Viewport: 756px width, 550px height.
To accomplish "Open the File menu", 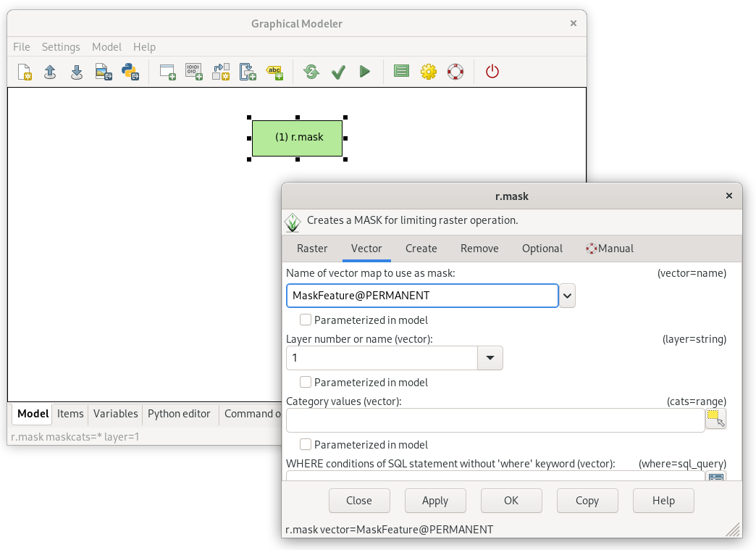I will (x=21, y=47).
